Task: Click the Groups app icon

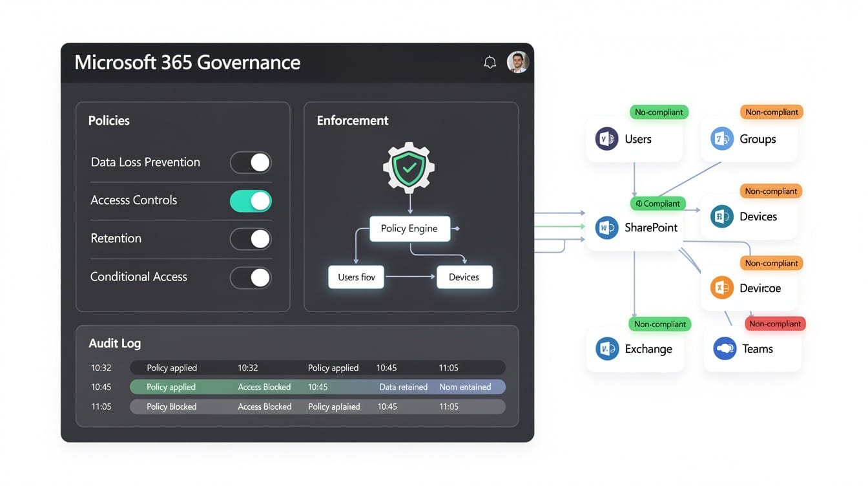Action: (721, 139)
